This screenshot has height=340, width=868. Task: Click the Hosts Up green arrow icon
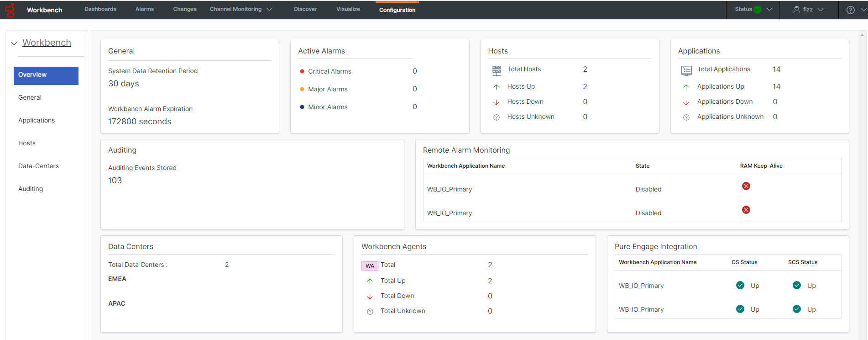coord(497,87)
